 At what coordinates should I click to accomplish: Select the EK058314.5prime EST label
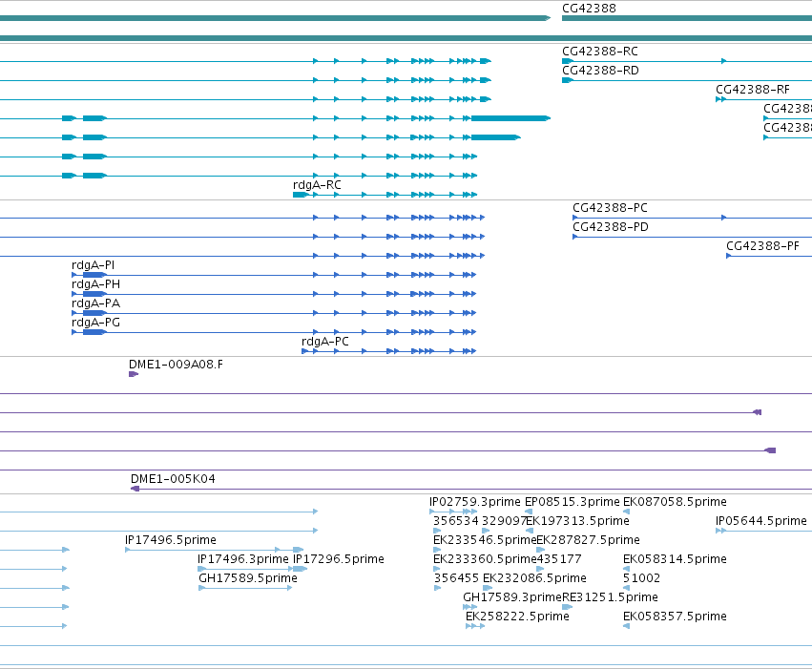[x=675, y=559]
